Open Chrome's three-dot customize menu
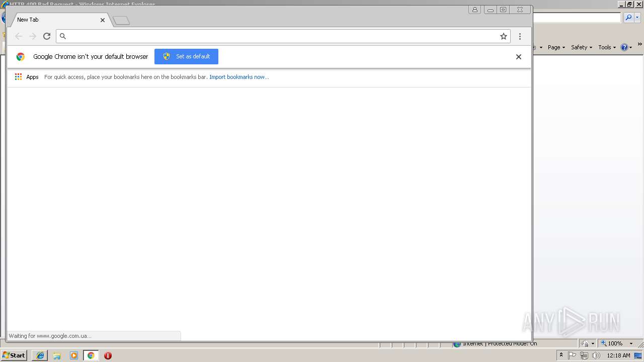Viewport: 644px width, 362px height. tap(520, 36)
